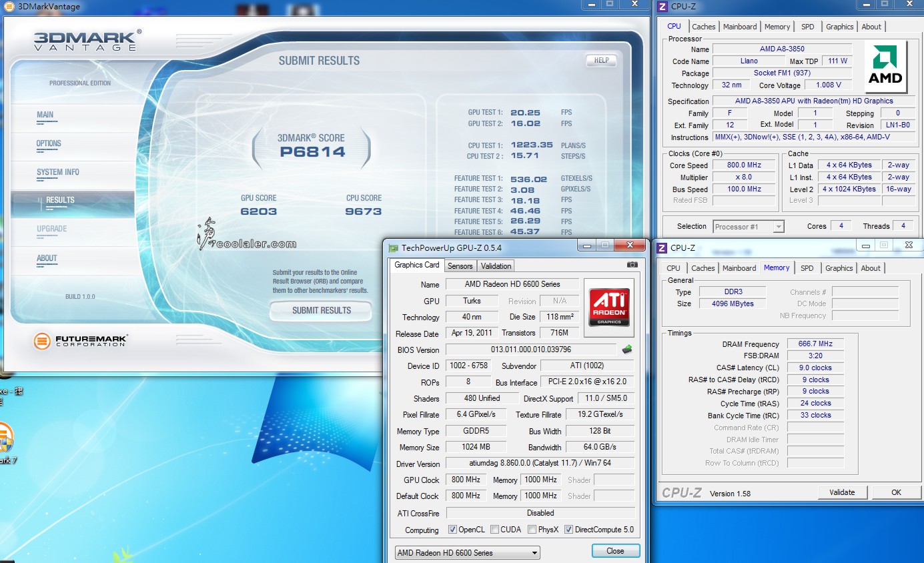Screen dimensions: 924x563
Task: Click the Futuremark Corporation logo
Action: tap(80, 342)
